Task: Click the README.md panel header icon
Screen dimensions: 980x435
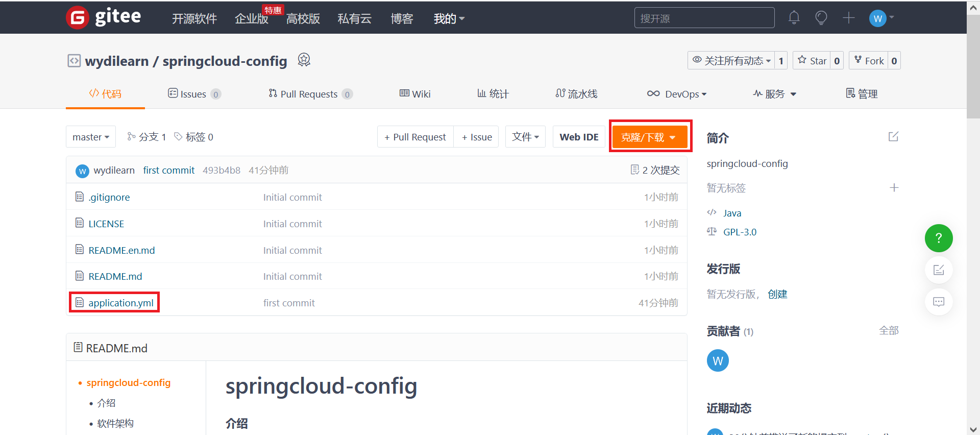Action: (78, 347)
